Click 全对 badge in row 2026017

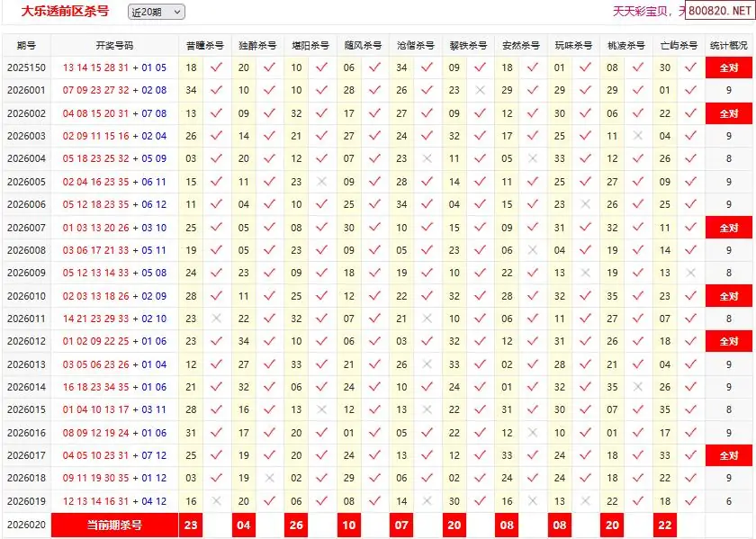728,456
